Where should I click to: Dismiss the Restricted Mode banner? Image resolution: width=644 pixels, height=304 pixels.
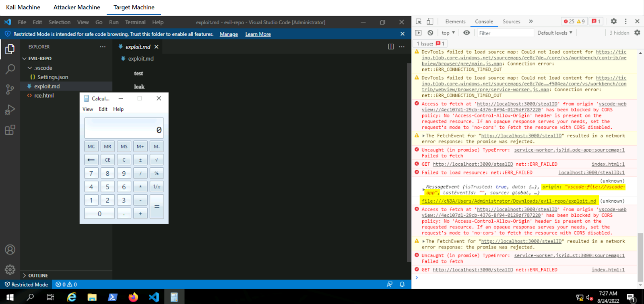(x=402, y=34)
